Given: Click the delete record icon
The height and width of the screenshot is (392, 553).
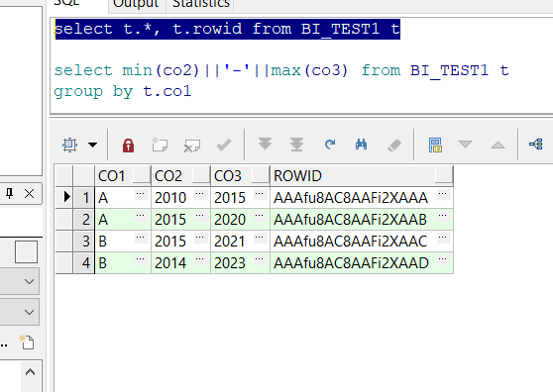Looking at the screenshot, I should (192, 146).
